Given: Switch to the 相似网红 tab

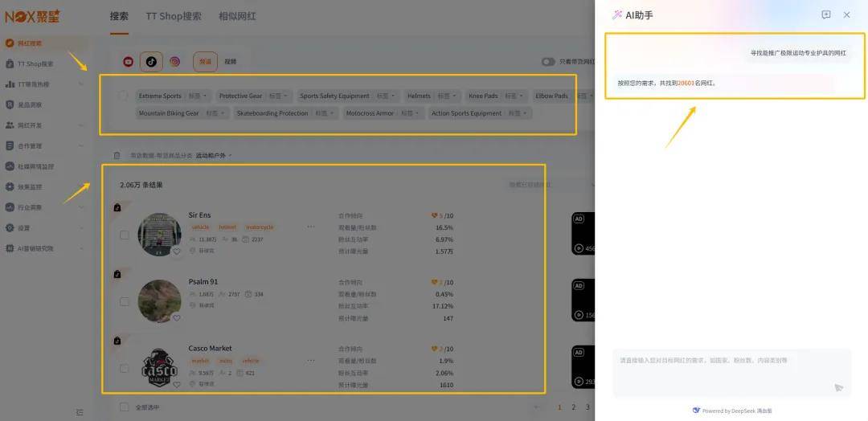Looking at the screenshot, I should (x=237, y=16).
